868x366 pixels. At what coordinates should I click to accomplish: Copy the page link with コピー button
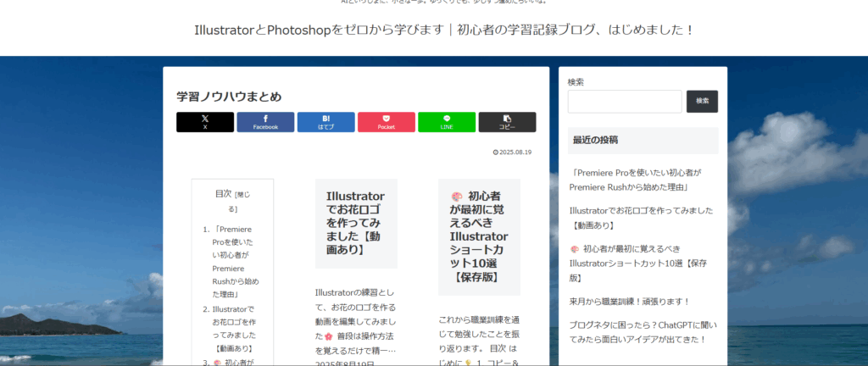coord(507,122)
